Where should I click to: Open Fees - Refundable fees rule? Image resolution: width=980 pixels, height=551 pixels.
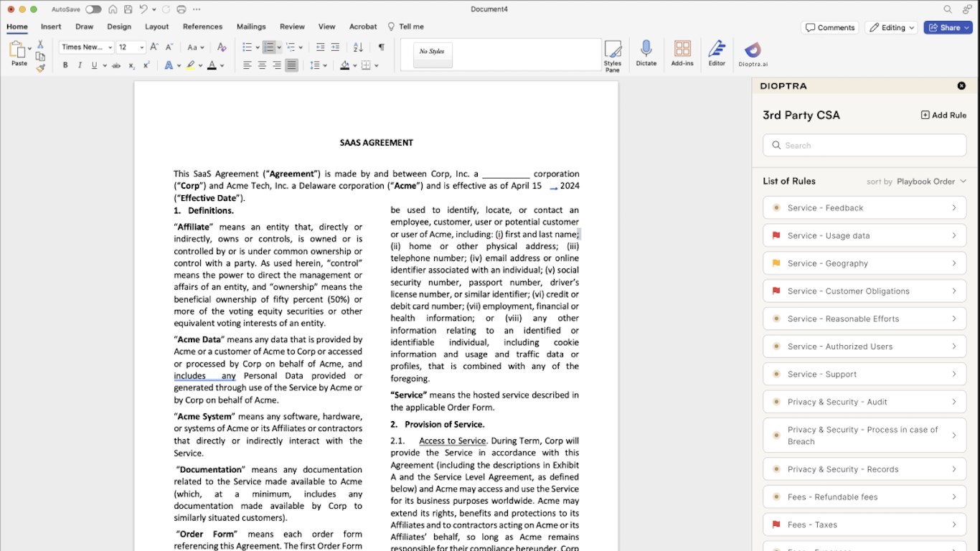(864, 496)
